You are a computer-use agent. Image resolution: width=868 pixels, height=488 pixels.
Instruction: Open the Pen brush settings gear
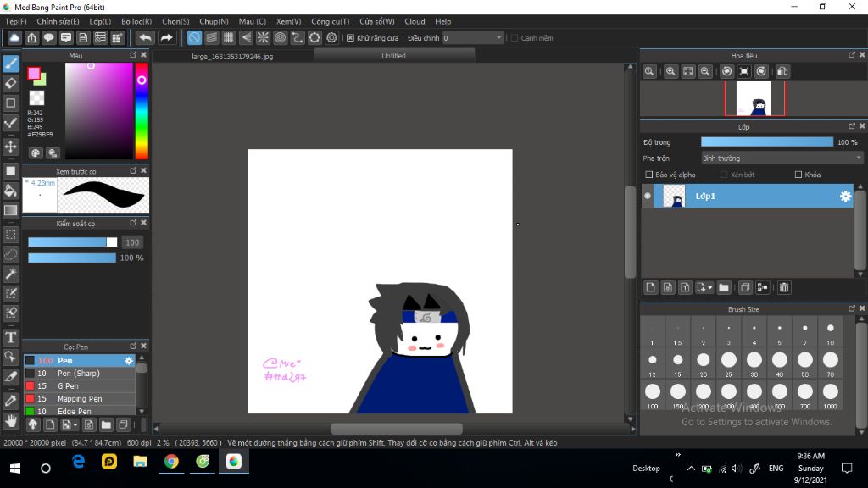point(129,360)
